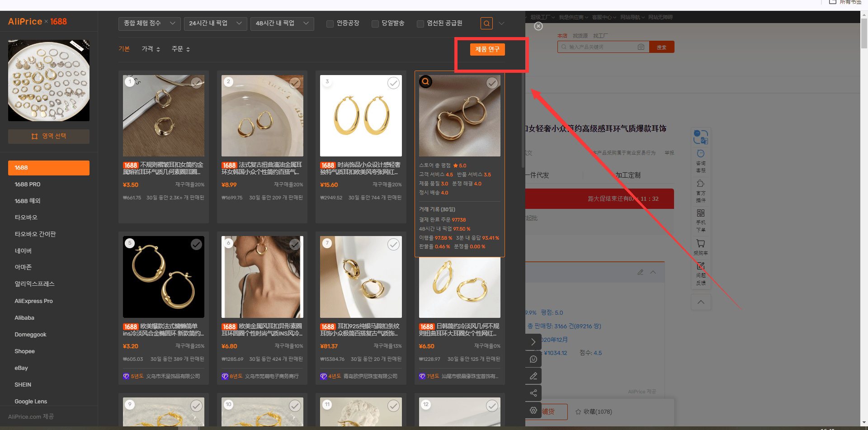Check the 엄선된 공급원 checkbox
The height and width of the screenshot is (430, 868).
pyautogui.click(x=420, y=24)
